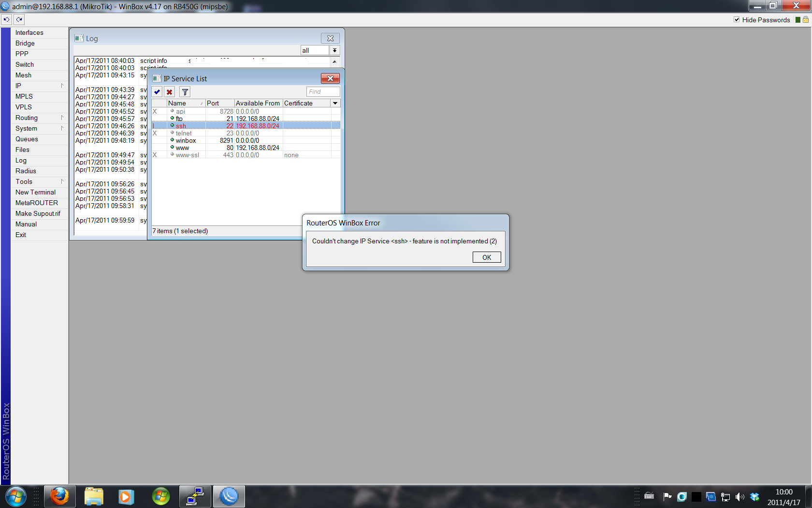The width and height of the screenshot is (812, 508).
Task: Open New Terminal from the sidebar
Action: (x=35, y=192)
